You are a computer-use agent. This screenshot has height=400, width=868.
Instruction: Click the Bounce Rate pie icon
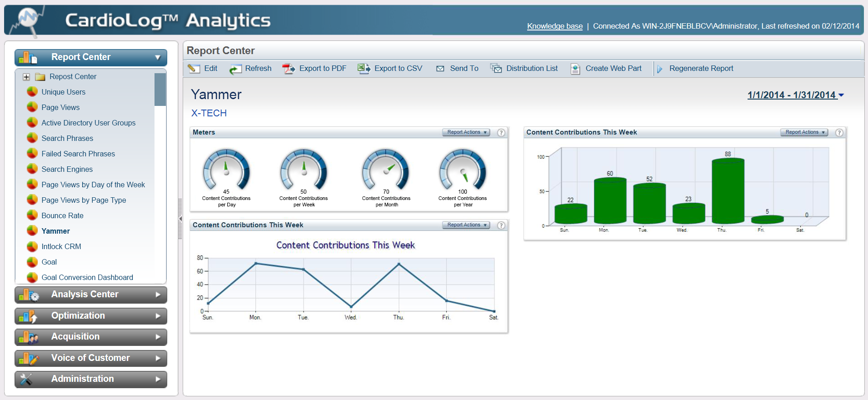[32, 215]
